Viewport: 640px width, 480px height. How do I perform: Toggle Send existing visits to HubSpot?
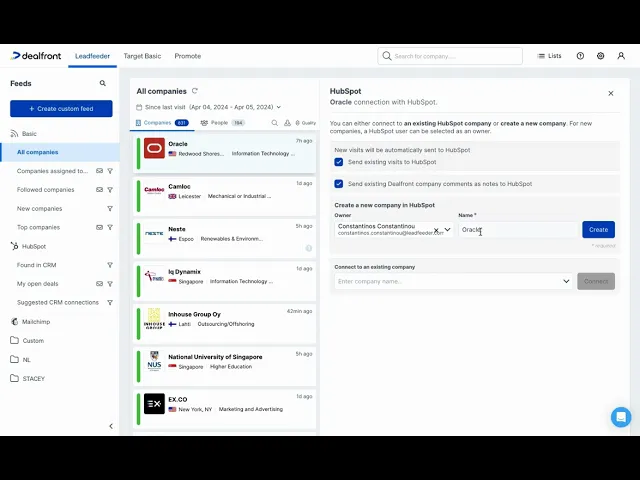pyautogui.click(x=339, y=162)
